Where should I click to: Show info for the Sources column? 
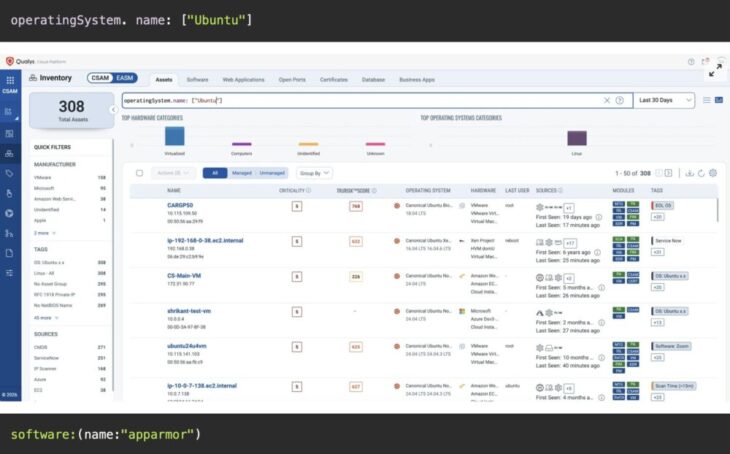pos(560,190)
